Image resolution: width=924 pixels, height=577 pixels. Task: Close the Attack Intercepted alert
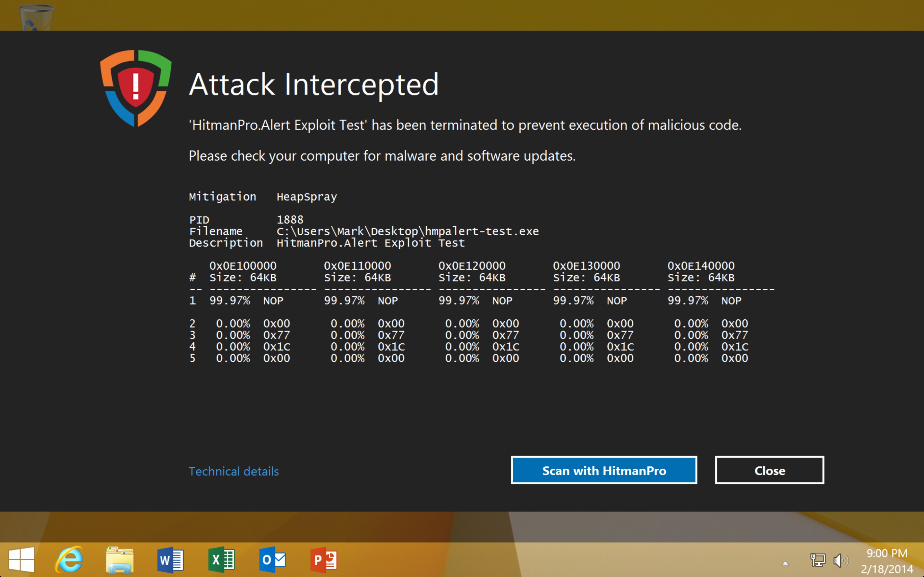pos(769,470)
